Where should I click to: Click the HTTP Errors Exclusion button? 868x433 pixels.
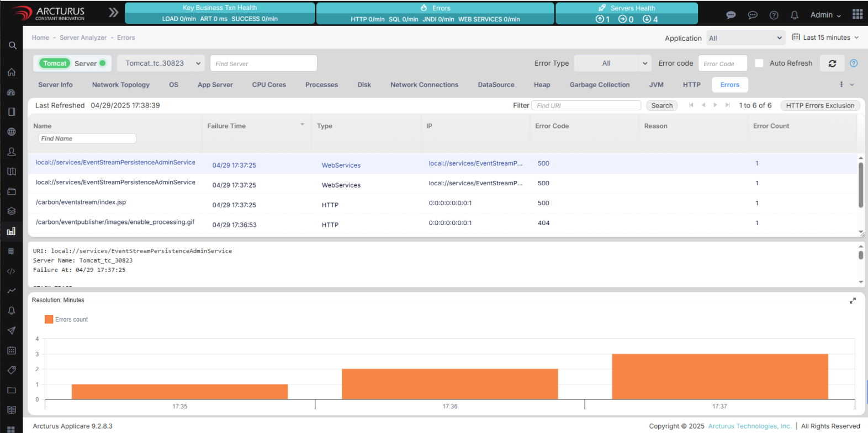(x=820, y=105)
